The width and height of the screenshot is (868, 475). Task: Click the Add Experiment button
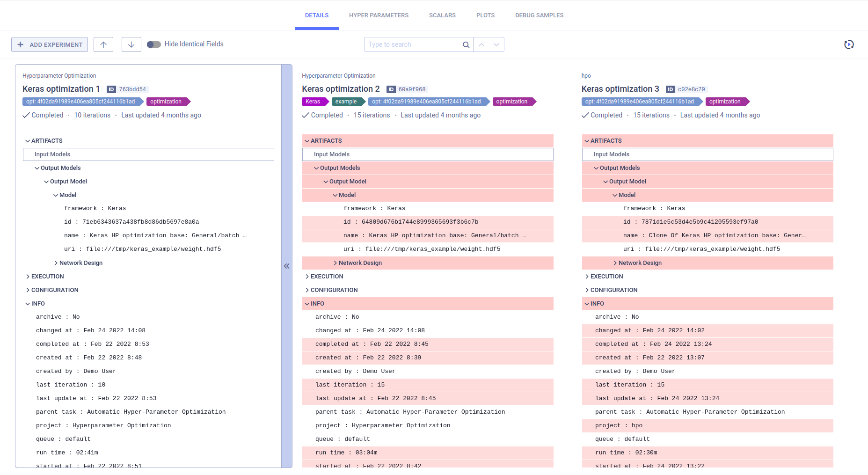coord(50,44)
